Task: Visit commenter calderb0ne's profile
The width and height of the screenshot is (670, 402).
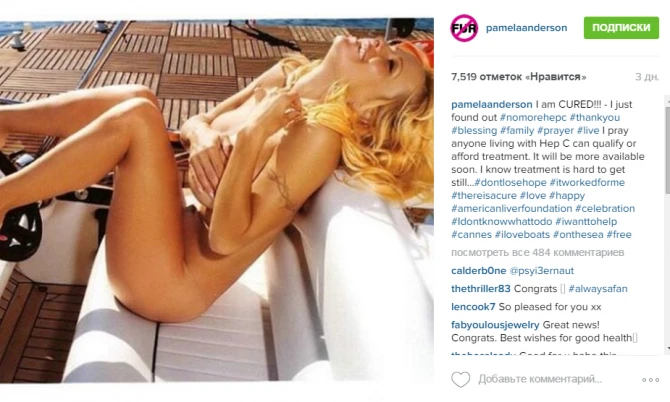Action: (479, 271)
